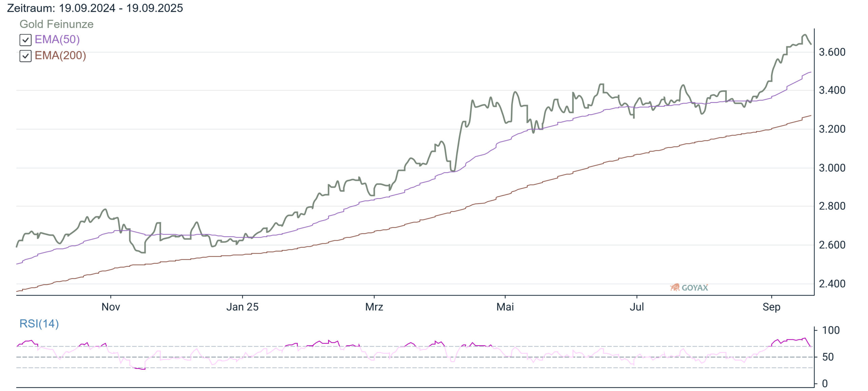The height and width of the screenshot is (391, 868).
Task: Click the RSI 100 level label
Action: 831,330
